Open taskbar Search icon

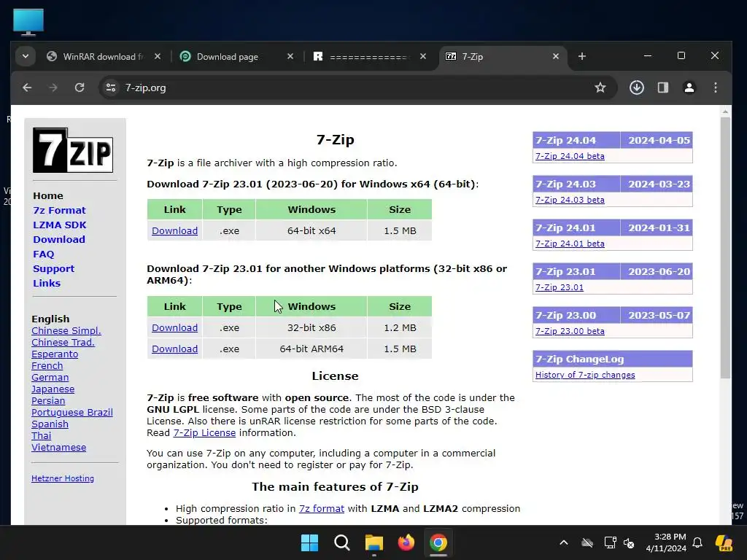point(341,542)
